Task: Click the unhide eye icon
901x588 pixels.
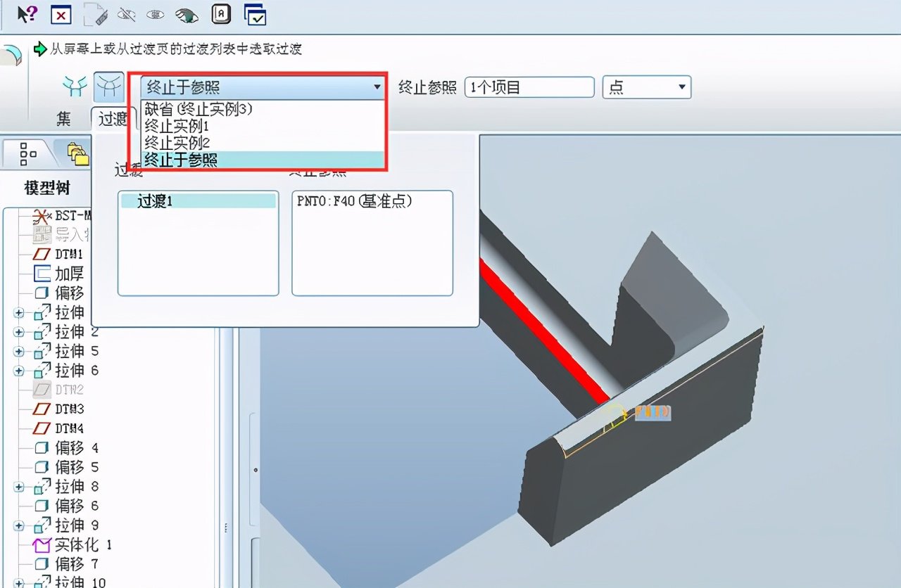Action: tap(156, 13)
